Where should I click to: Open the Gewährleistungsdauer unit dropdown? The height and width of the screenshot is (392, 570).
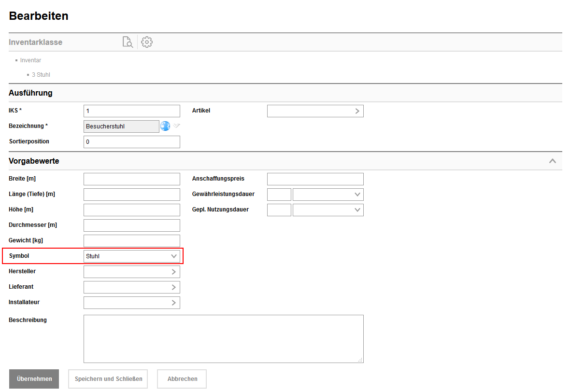coord(328,195)
